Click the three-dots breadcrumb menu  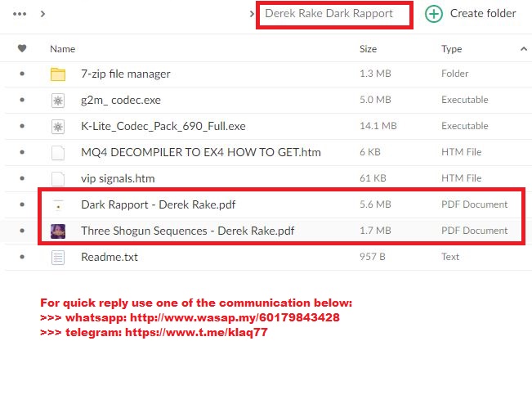tap(20, 14)
